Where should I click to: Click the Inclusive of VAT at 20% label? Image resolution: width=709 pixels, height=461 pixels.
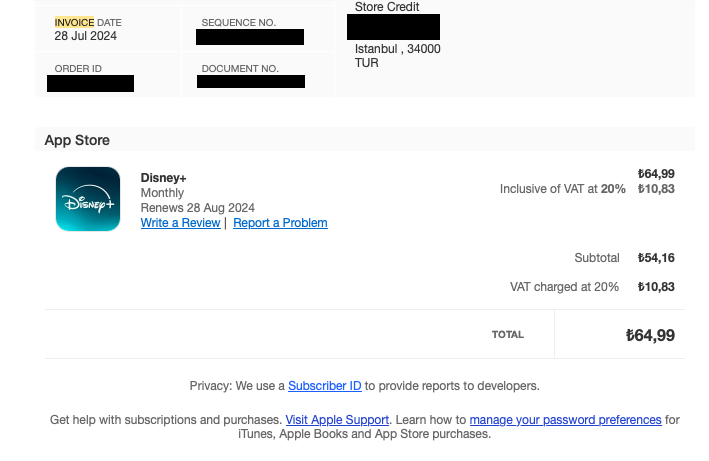tap(562, 189)
